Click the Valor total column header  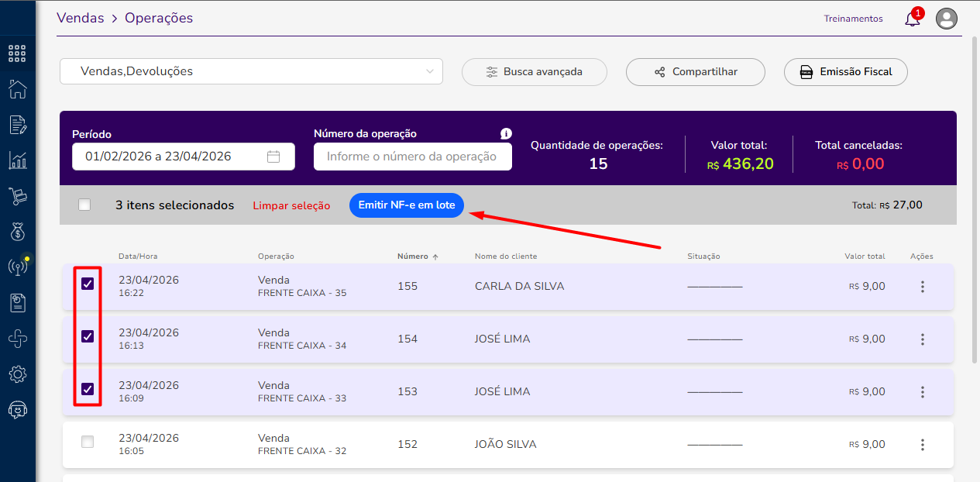[865, 256]
